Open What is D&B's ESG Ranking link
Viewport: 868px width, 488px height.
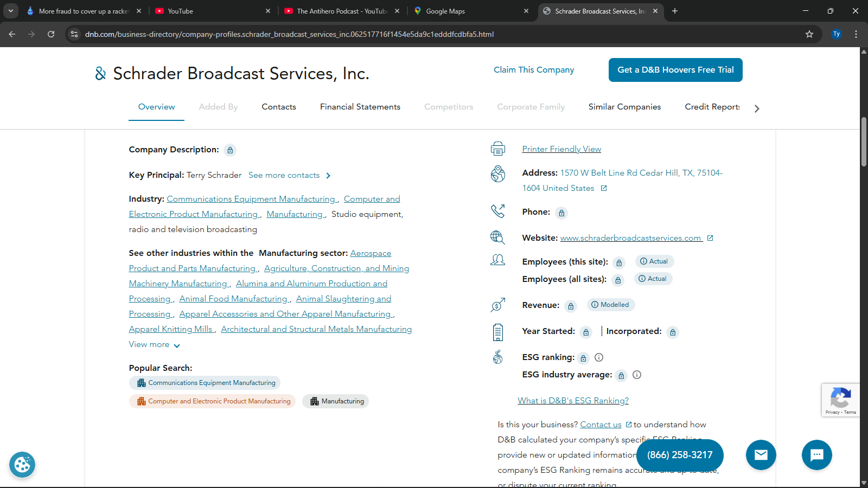click(573, 401)
